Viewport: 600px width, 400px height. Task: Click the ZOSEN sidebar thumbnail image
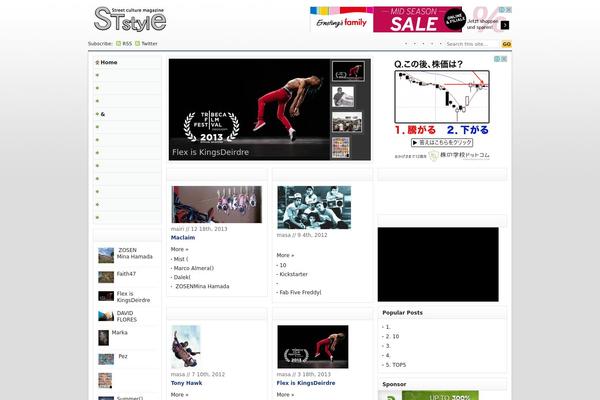pos(106,255)
